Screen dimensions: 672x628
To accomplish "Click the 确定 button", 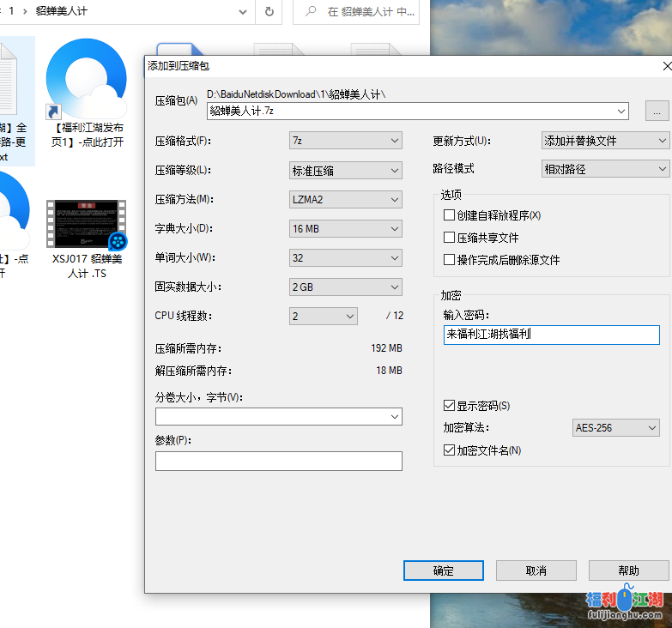I will pos(444,571).
